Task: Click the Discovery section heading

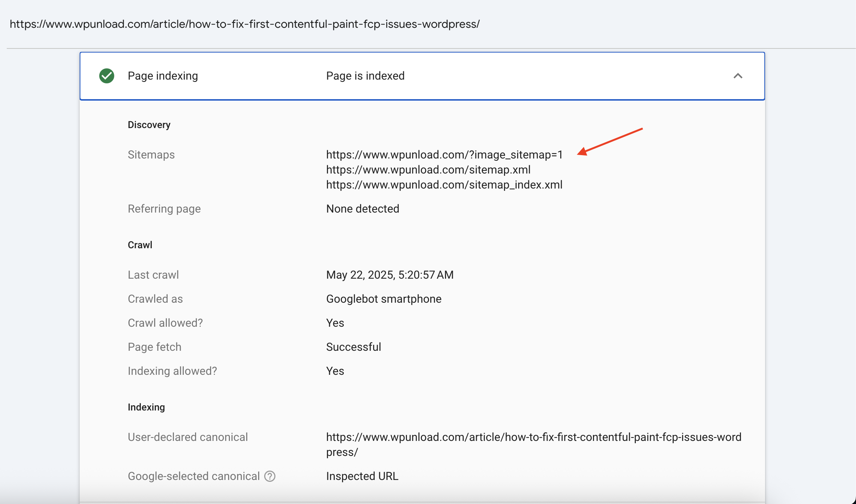Action: [149, 125]
